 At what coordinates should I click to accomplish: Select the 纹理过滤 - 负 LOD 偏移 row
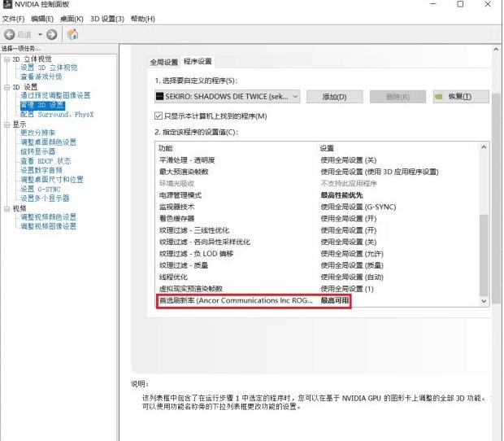click(317, 254)
